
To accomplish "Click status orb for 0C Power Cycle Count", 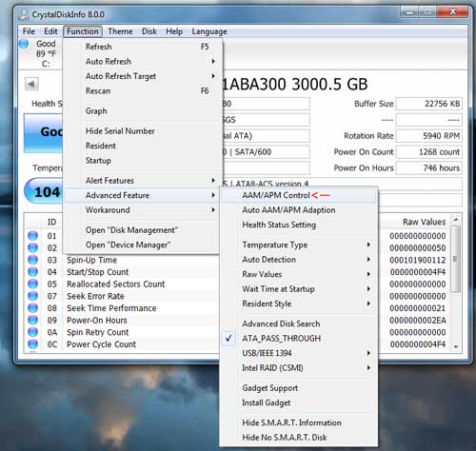I will (x=32, y=344).
